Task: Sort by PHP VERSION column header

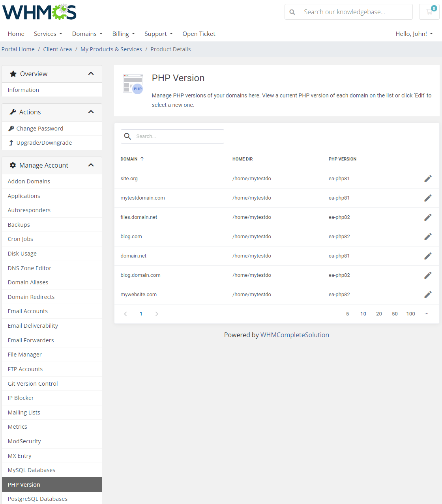Action: pyautogui.click(x=343, y=159)
